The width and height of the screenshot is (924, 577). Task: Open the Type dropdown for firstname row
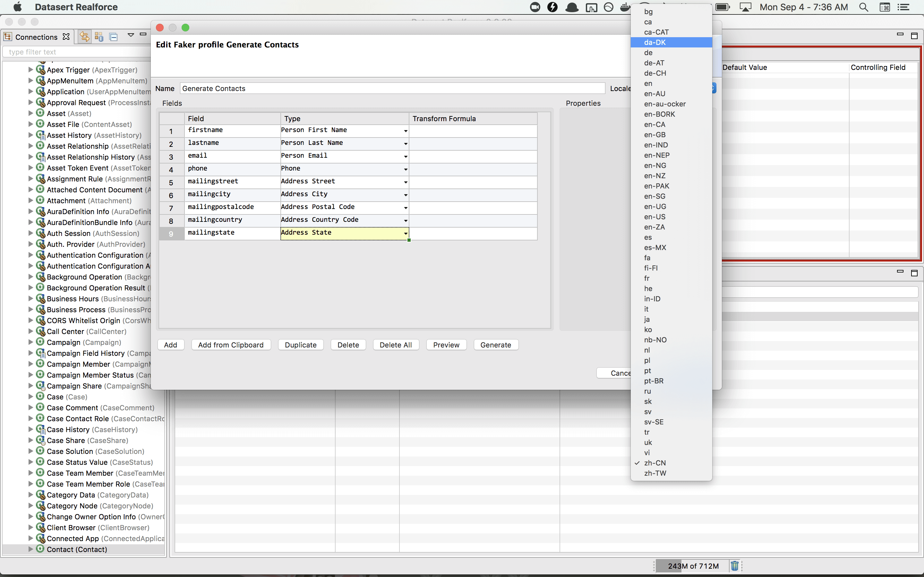pyautogui.click(x=406, y=131)
